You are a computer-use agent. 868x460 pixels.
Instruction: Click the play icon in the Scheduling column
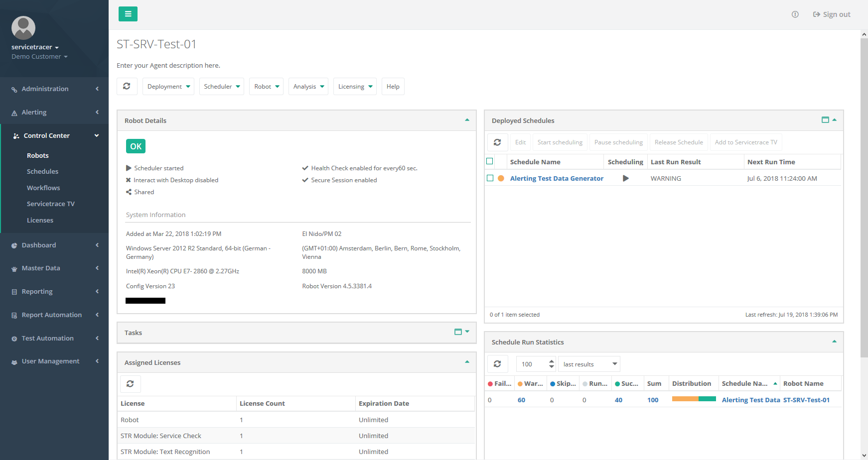tap(626, 178)
